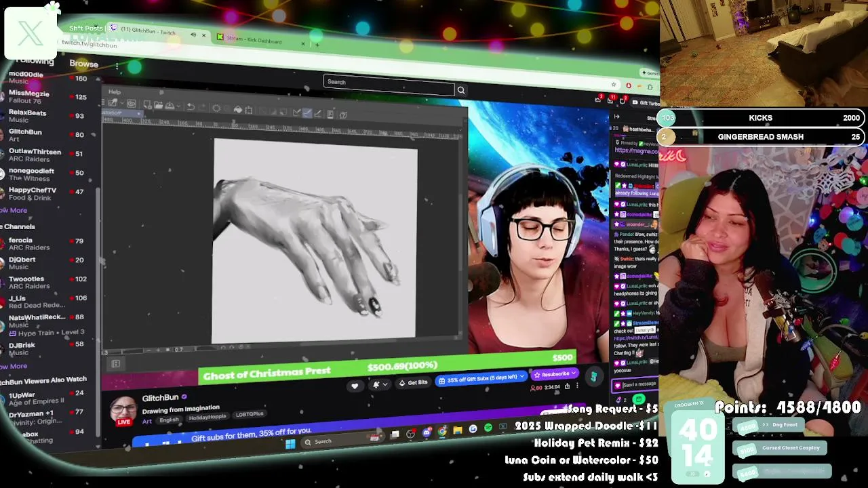Screen dimensions: 868x488
Task: Open the three-dot stream options menu
Action: pyautogui.click(x=577, y=386)
